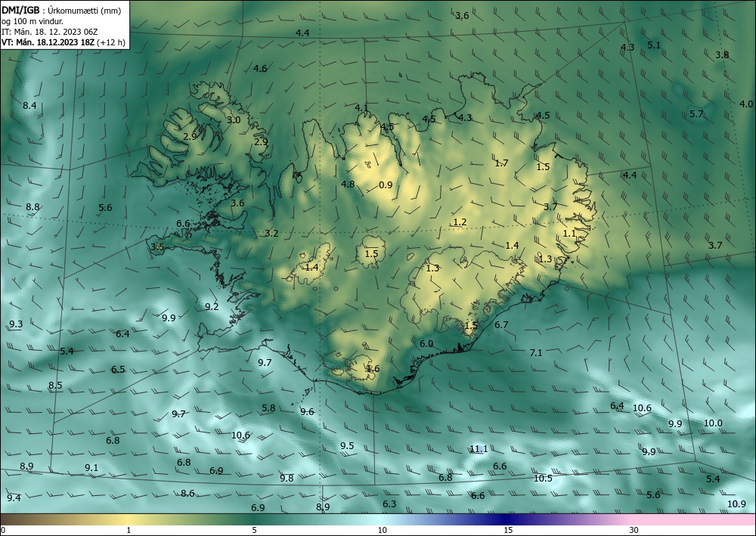This screenshot has width=756, height=536.
Task: Select the 'og 100 m vindur.' legend line
Action: [x=32, y=20]
